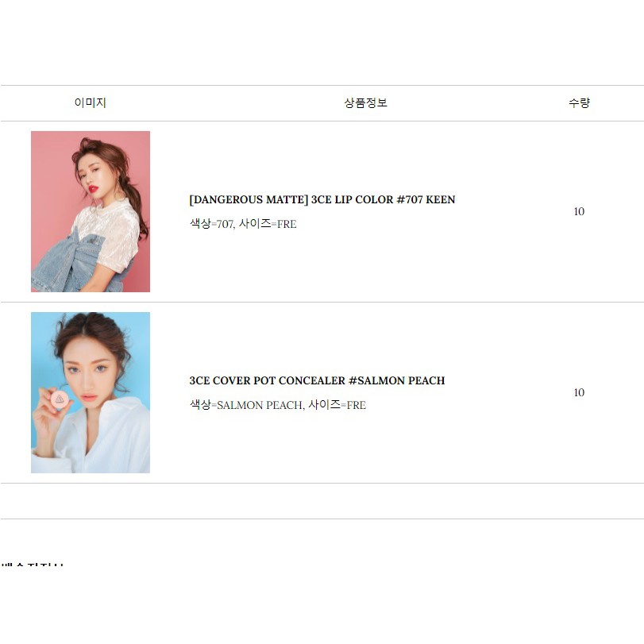Click the partially hidden heading at bottom
This screenshot has width=644, height=644.
[x=33, y=565]
